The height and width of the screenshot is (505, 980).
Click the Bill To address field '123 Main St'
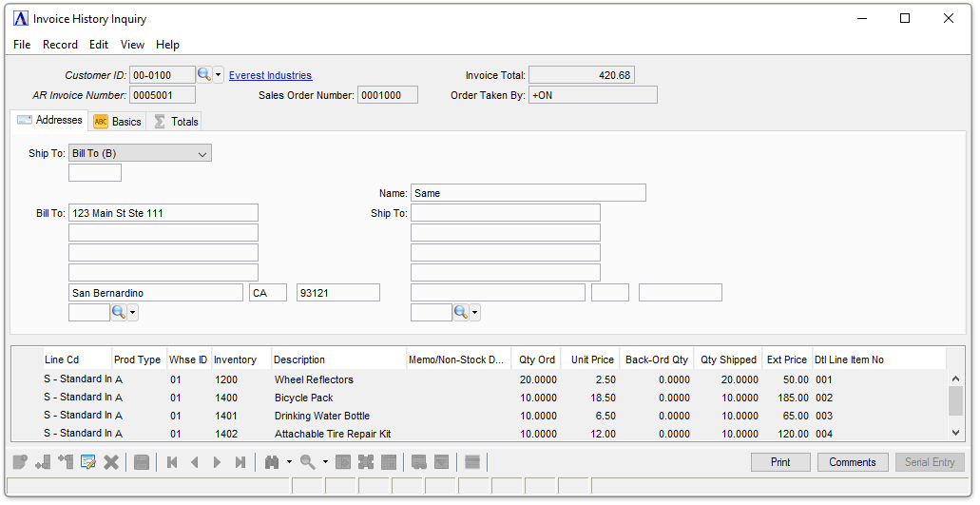click(x=163, y=213)
